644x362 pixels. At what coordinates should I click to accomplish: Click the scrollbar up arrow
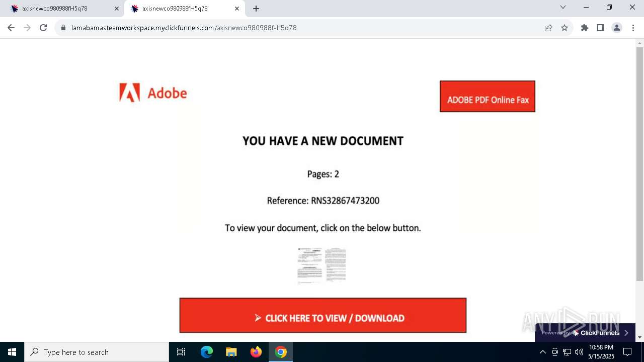[x=640, y=43]
